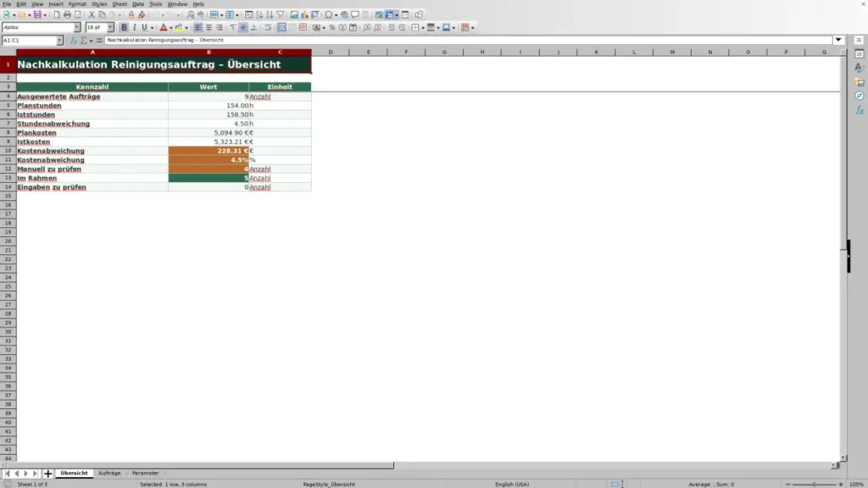
Task: Save the document using the toolbar save icon
Action: click(37, 15)
